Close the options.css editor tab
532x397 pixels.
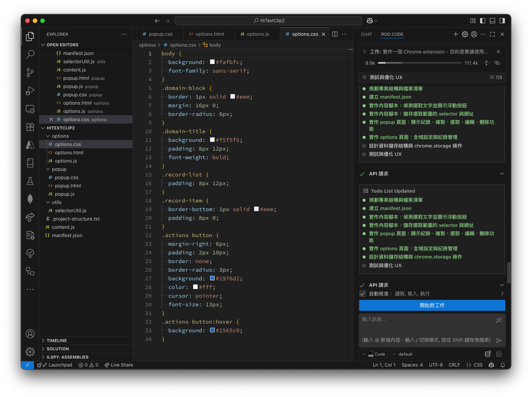click(x=323, y=34)
